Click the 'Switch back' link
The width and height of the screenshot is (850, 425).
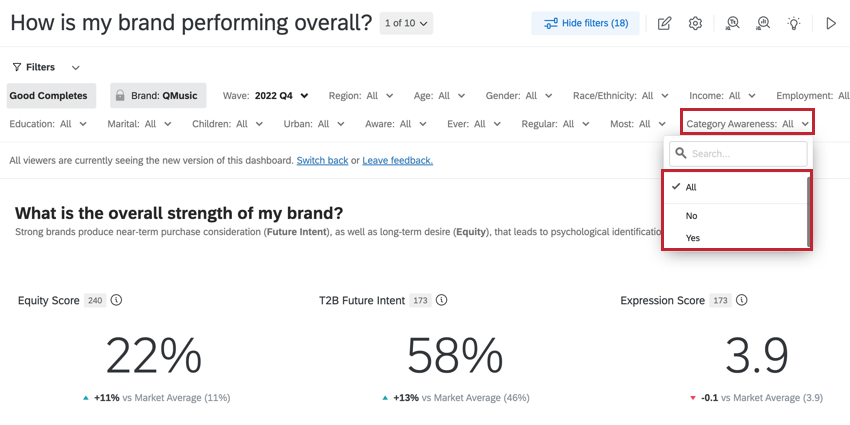322,160
